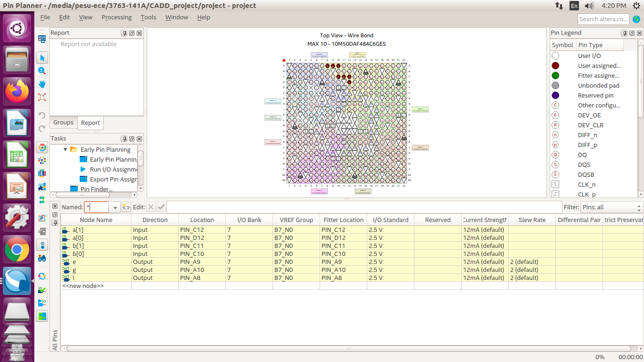Click the fit-in-window zoom icon
Image resolution: width=644 pixels, height=362 pixels.
[42, 97]
